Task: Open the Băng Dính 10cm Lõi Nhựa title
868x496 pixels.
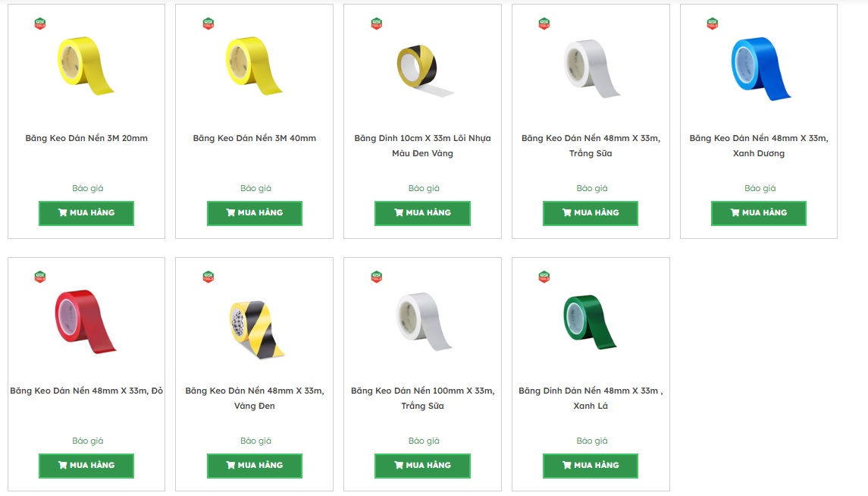Action: point(422,146)
